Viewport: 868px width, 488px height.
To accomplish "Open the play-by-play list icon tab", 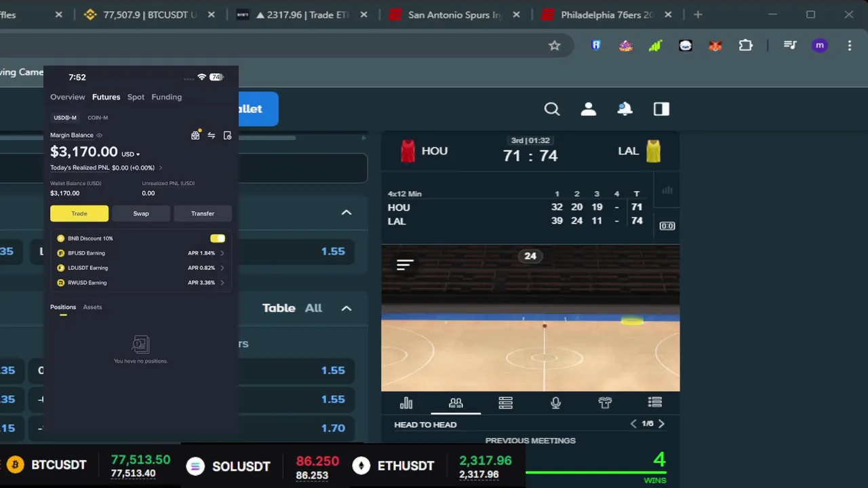I will pos(654,403).
